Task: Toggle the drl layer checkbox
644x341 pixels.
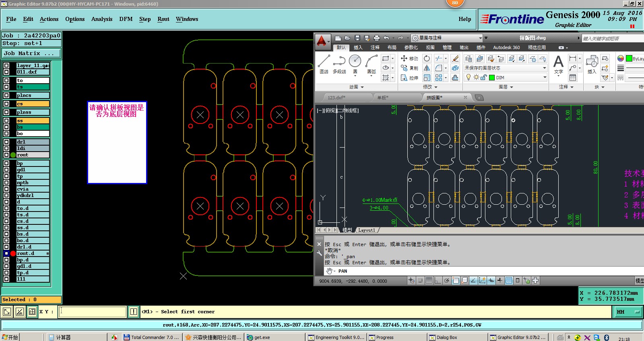Action: 6,142
